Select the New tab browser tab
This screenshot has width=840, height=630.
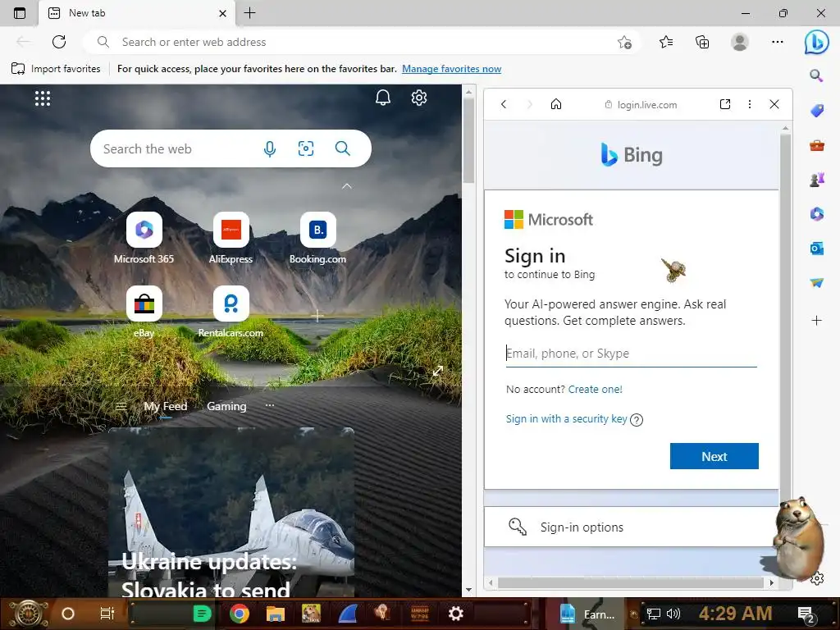coord(137,13)
